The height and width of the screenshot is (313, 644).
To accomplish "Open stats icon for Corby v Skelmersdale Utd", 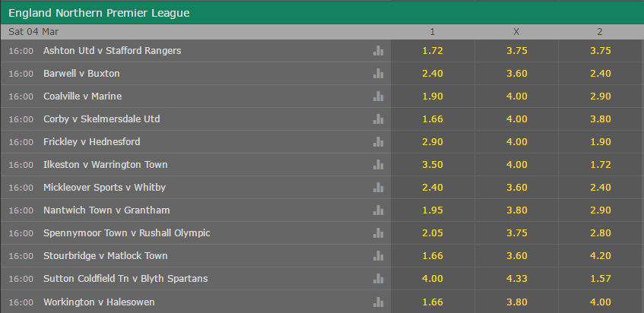I will (379, 119).
